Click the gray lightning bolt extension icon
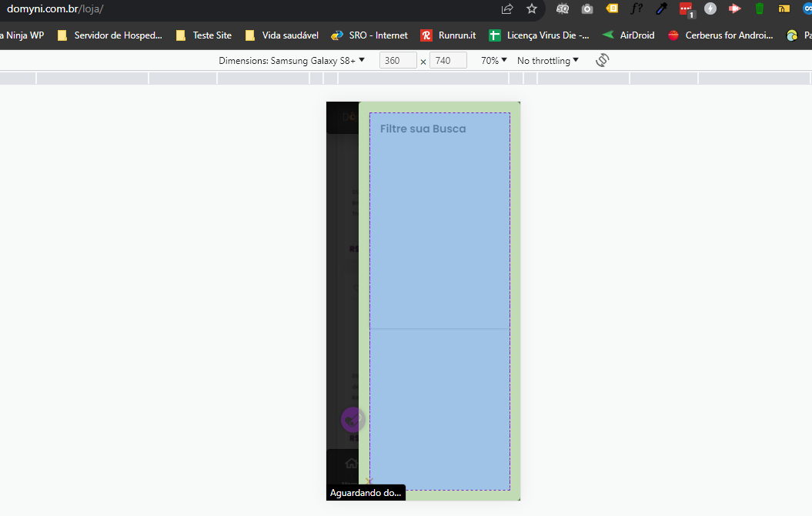The height and width of the screenshot is (516, 812). point(710,8)
